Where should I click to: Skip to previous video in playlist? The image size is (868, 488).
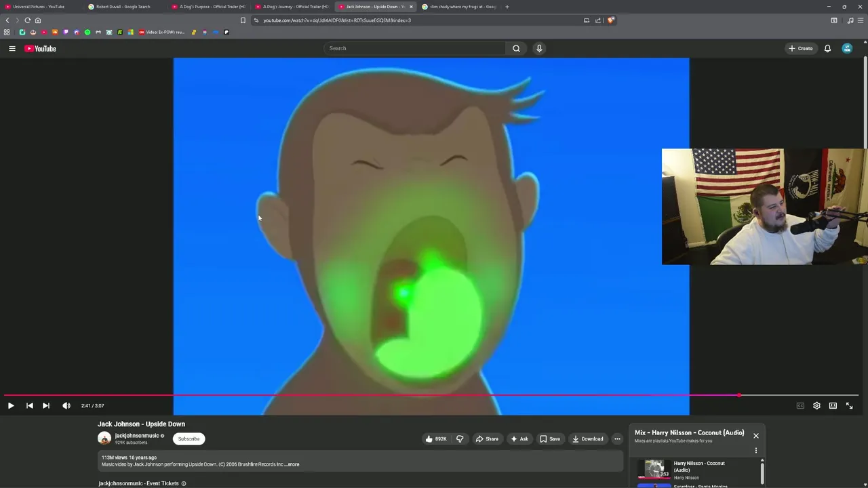coord(29,405)
